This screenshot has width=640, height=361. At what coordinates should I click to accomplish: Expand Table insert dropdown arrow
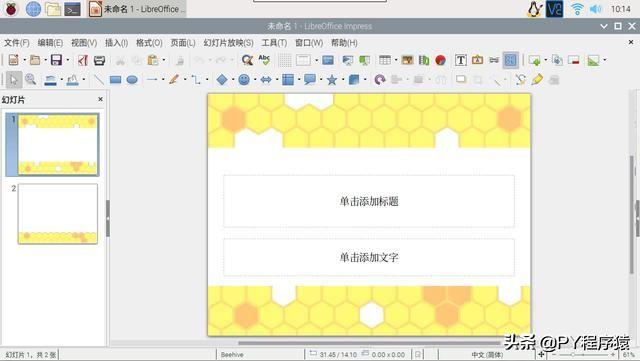(x=396, y=60)
